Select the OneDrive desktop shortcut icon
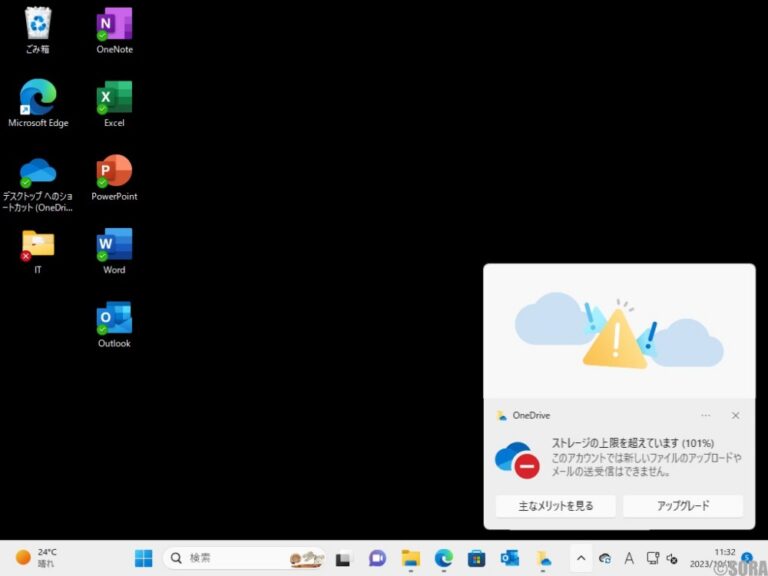Screen dimensions: 768x576 (x=38, y=183)
